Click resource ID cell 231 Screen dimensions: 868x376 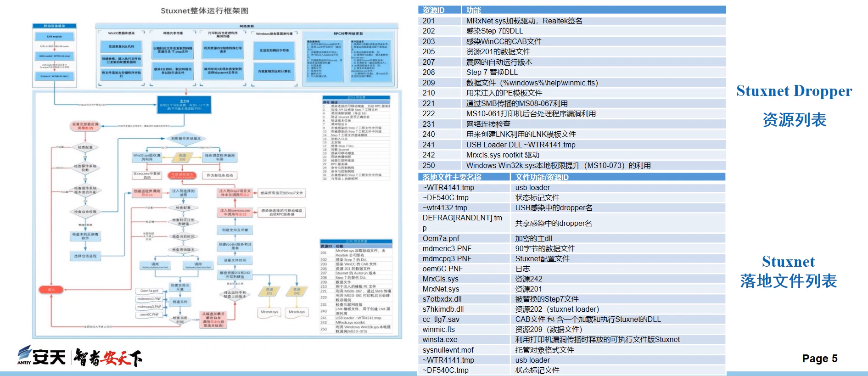click(439, 124)
